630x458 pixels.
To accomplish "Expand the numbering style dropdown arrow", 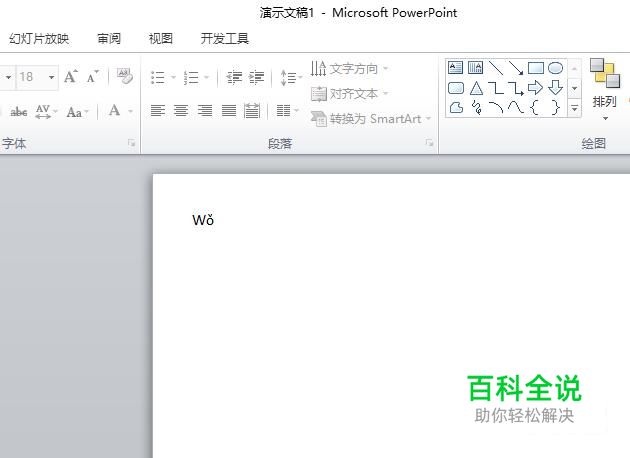I will point(207,77).
